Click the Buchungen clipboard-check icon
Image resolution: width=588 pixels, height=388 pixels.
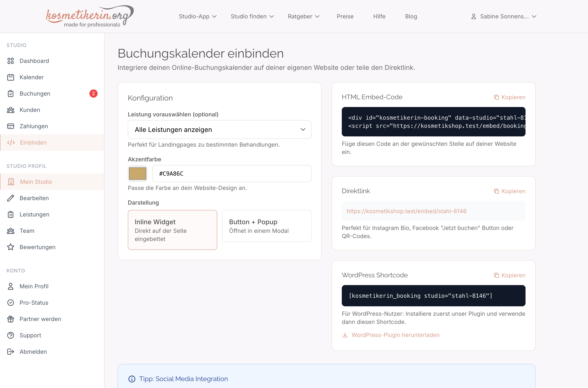click(11, 94)
